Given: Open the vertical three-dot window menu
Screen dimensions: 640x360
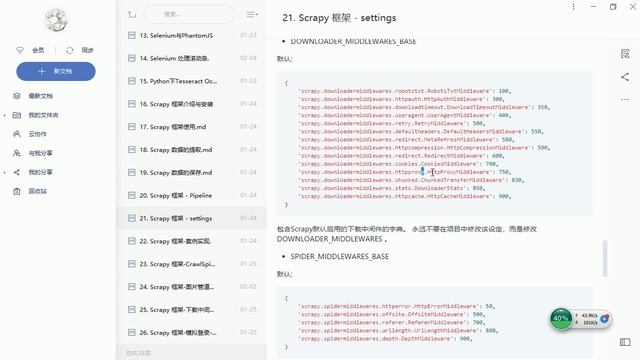Looking at the screenshot, I should click(x=573, y=7).
